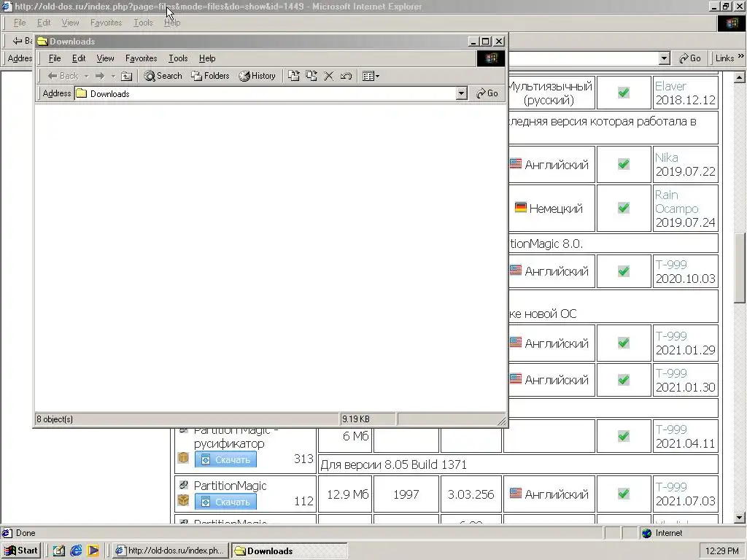
Task: Expand the Forward button history arrow
Action: (x=113, y=76)
